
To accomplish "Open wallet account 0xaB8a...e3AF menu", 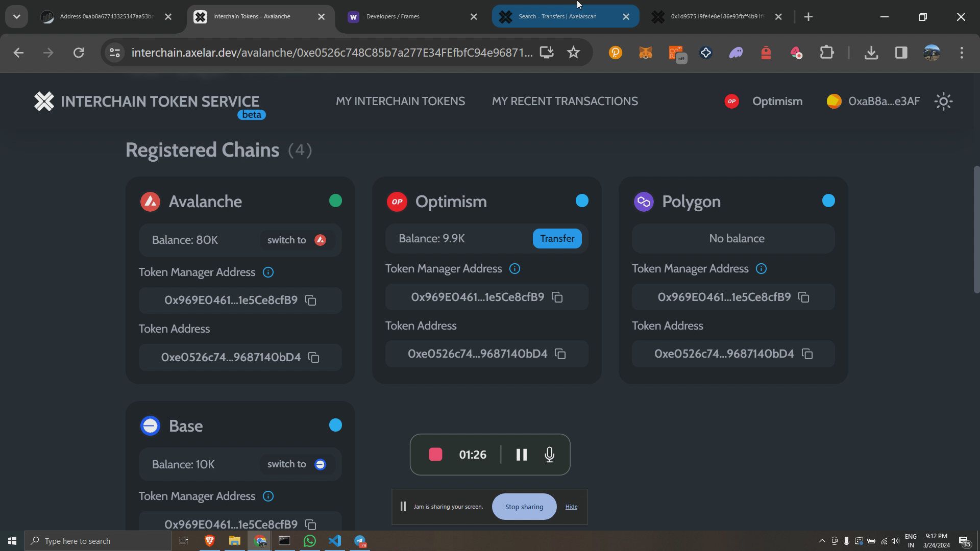I will tap(873, 102).
